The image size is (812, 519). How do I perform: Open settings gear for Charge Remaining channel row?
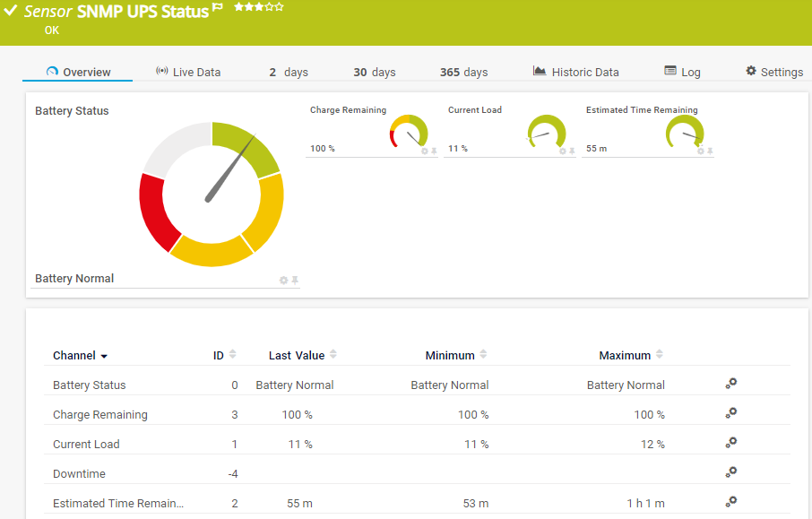tap(731, 413)
